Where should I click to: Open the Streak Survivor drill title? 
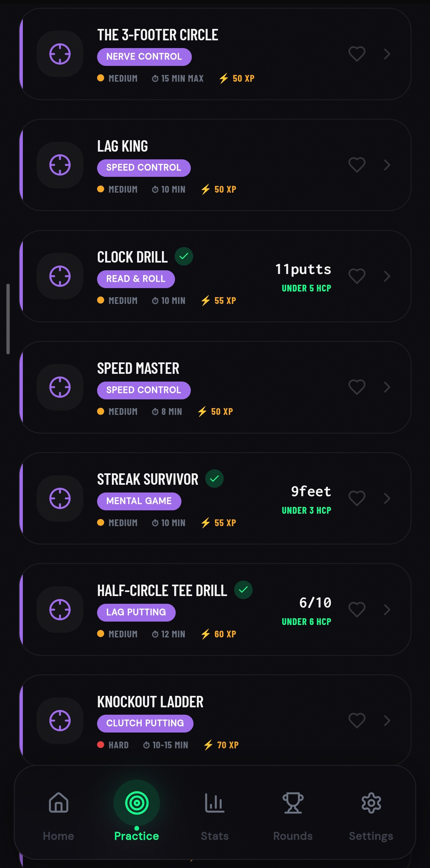click(147, 479)
